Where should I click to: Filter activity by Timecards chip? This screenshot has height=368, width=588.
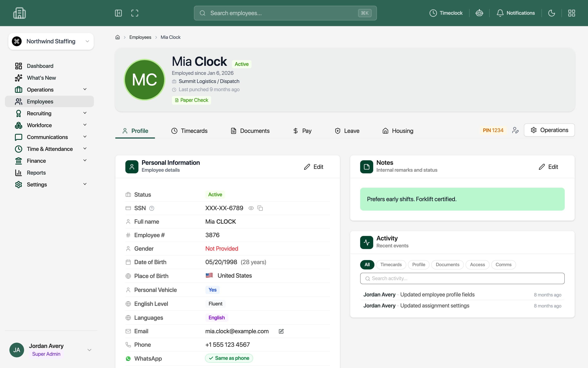click(x=391, y=265)
